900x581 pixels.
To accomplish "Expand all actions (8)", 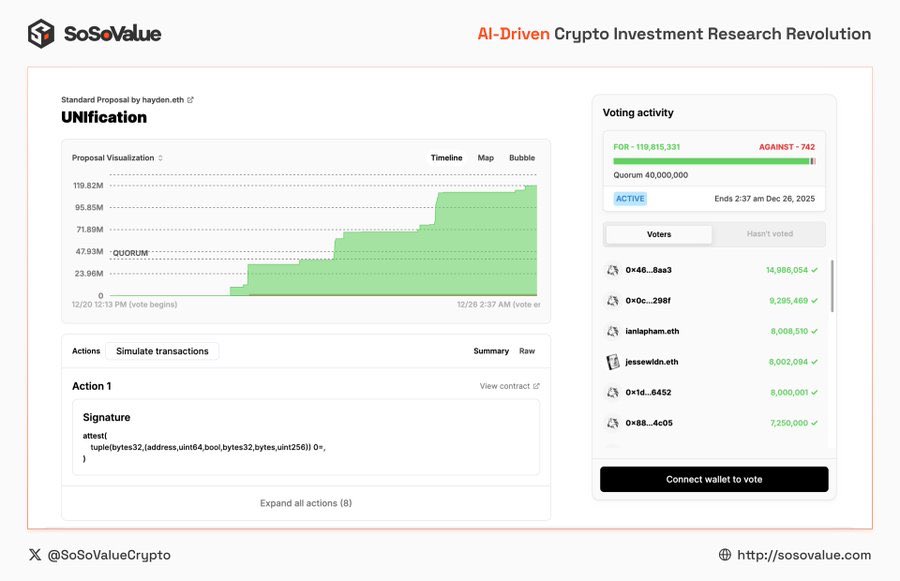I will [306, 503].
